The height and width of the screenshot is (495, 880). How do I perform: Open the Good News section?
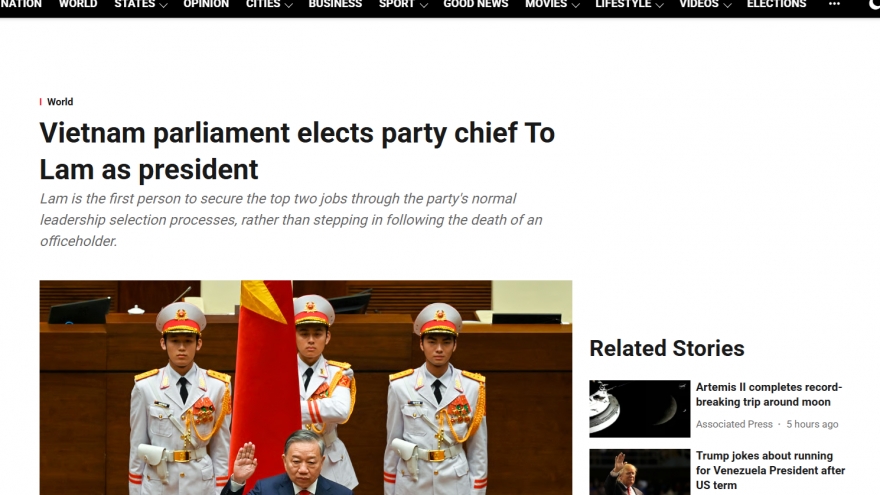tap(476, 4)
